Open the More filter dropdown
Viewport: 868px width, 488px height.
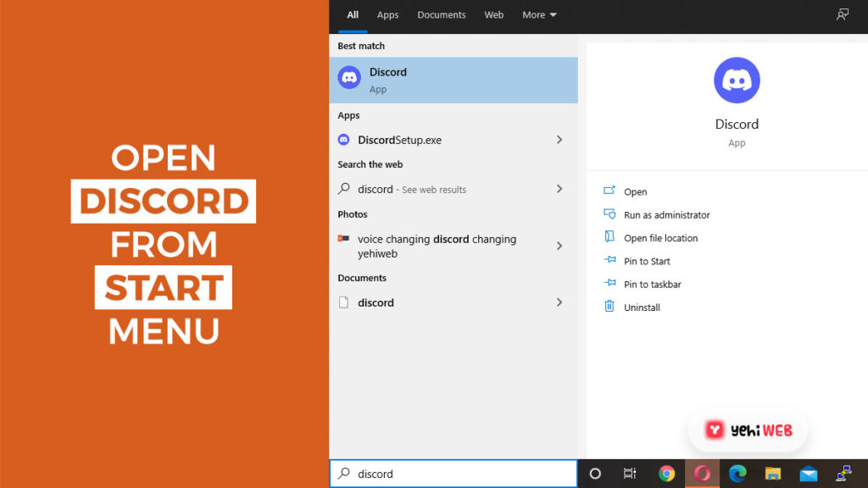tap(539, 14)
